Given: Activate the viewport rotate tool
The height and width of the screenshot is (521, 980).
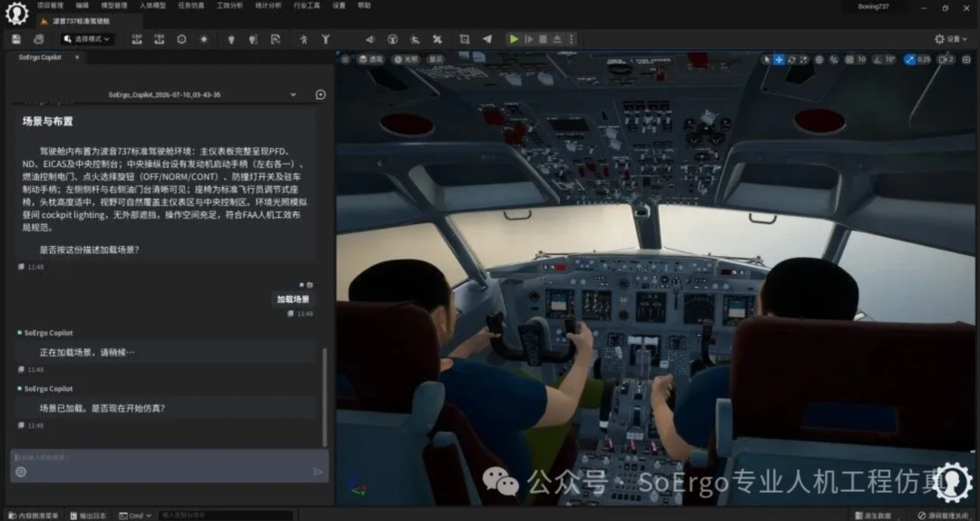Looking at the screenshot, I should tap(791, 59).
